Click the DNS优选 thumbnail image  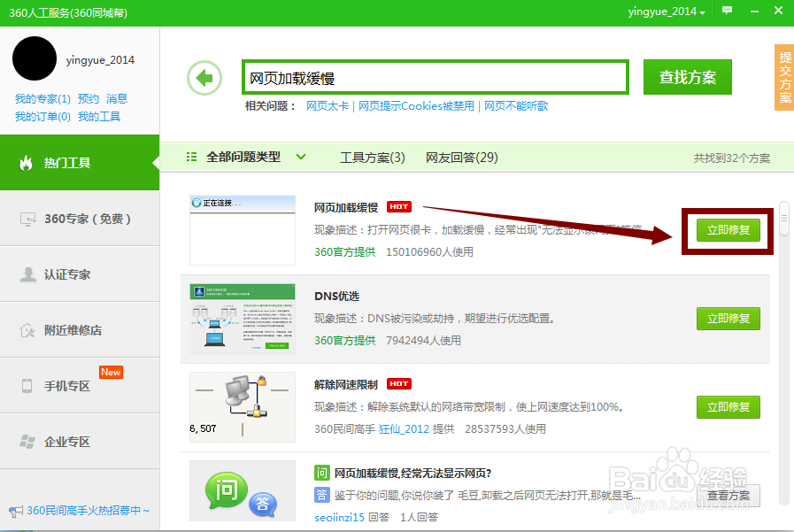(242, 319)
